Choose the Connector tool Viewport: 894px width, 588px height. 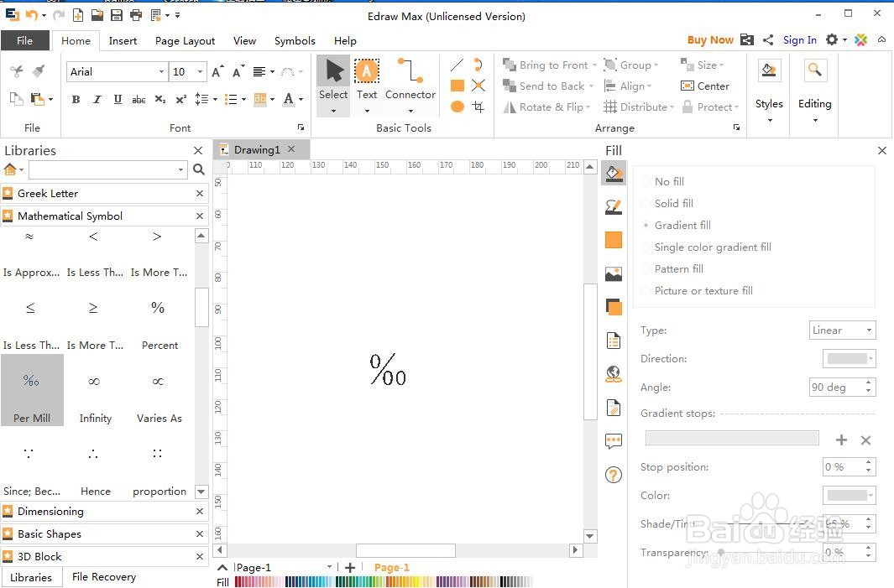410,86
